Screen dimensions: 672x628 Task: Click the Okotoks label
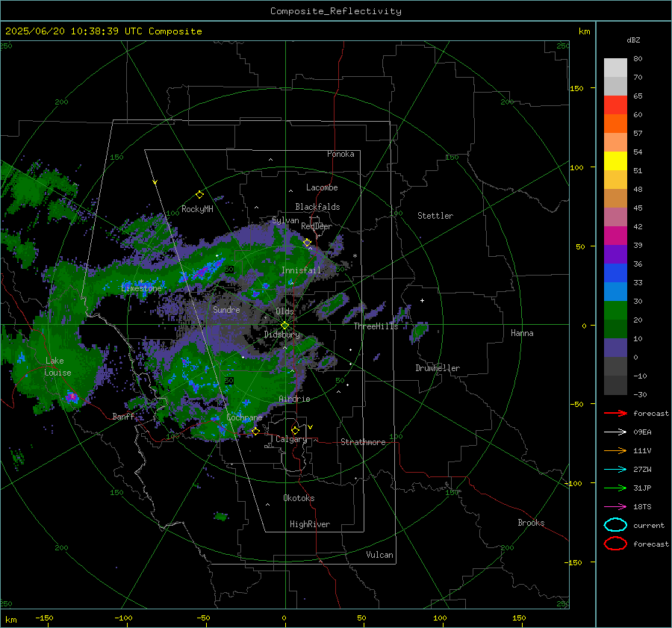pyautogui.click(x=299, y=498)
